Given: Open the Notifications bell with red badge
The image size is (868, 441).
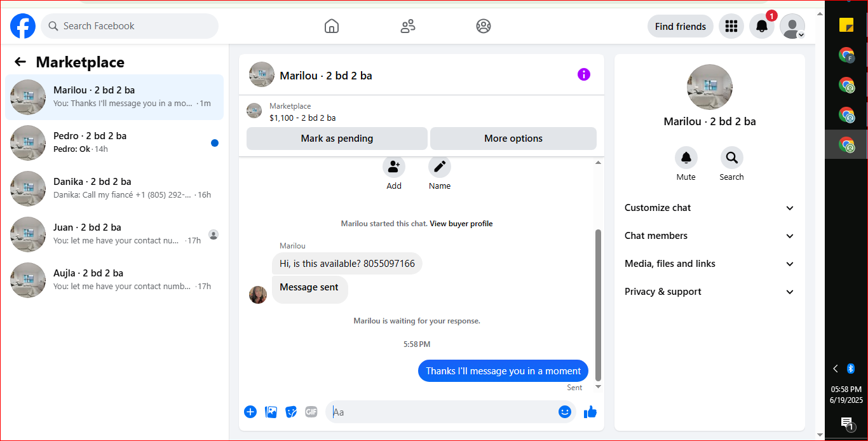Looking at the screenshot, I should click(x=762, y=26).
